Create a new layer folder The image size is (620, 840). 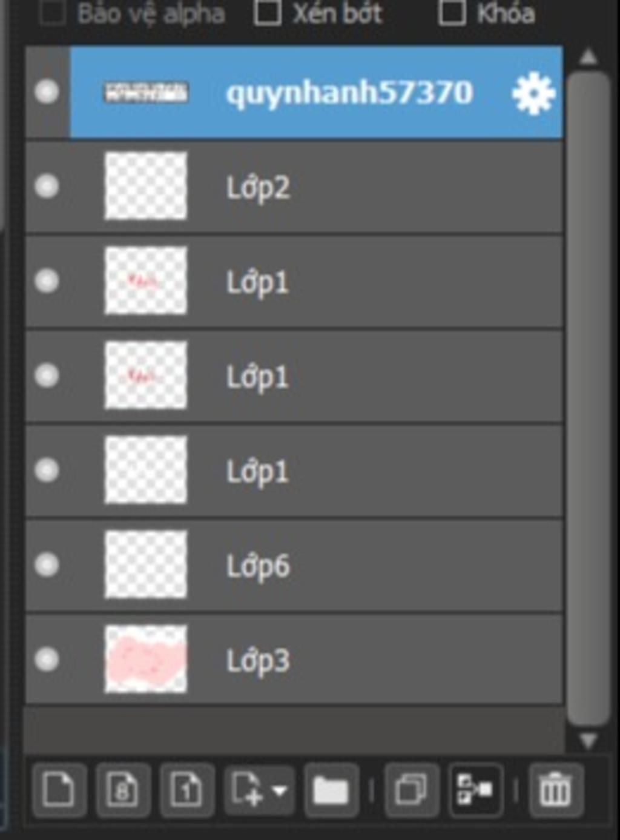click(331, 789)
